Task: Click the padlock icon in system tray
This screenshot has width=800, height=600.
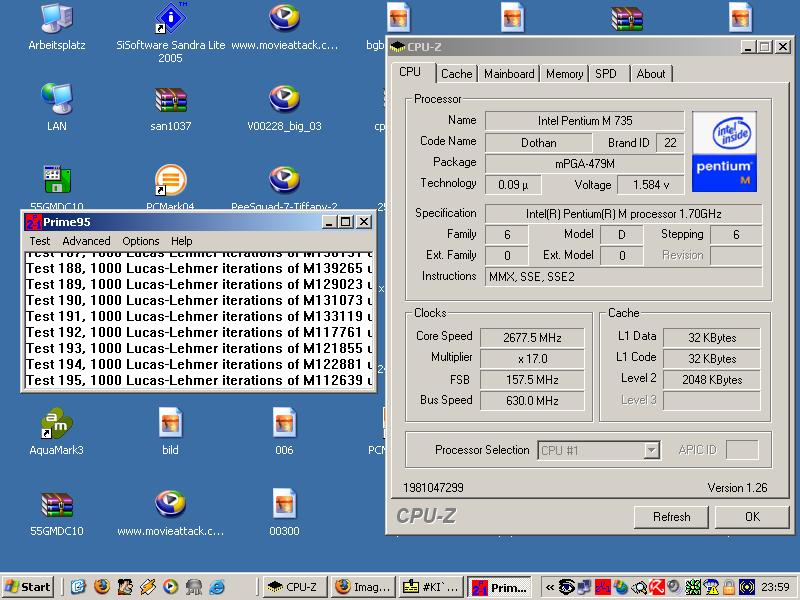Action: pos(729,588)
